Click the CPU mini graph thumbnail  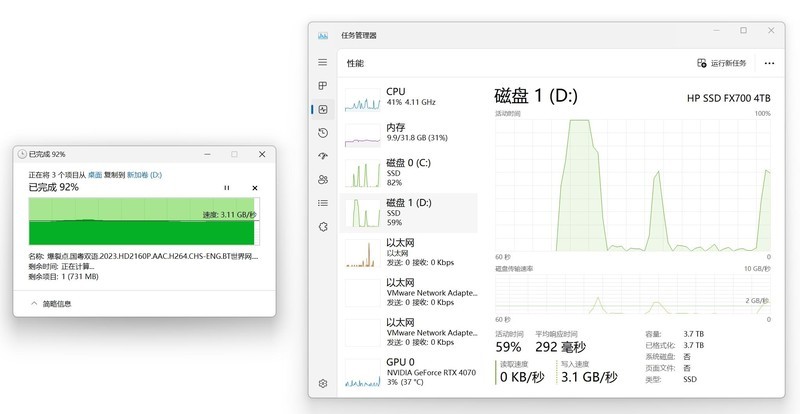363,100
